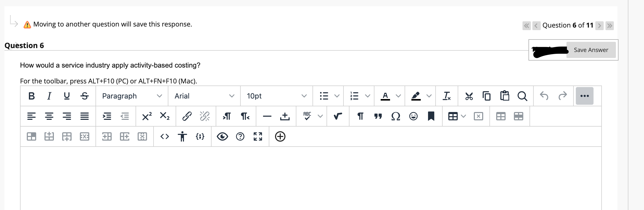Toggle strikethrough formatting
The height and width of the screenshot is (210, 644).
click(85, 96)
